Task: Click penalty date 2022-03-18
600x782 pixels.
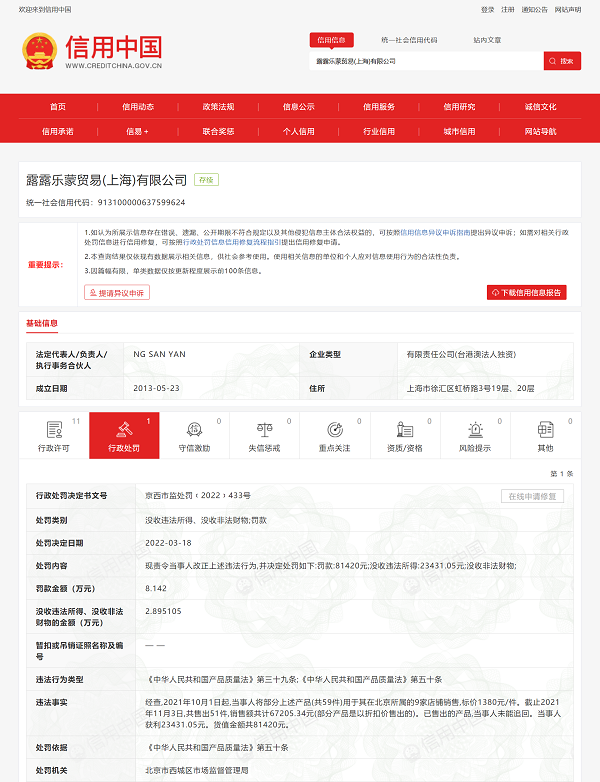Action: pyautogui.click(x=168, y=543)
